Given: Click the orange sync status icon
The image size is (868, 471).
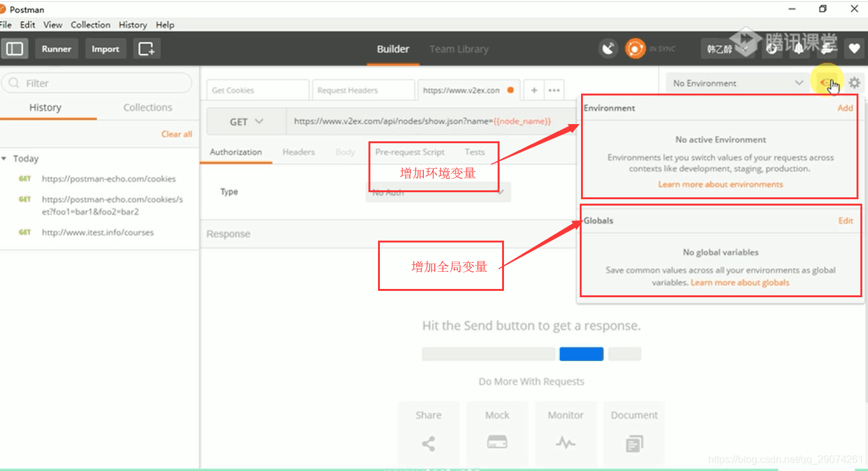Looking at the screenshot, I should click(x=635, y=48).
